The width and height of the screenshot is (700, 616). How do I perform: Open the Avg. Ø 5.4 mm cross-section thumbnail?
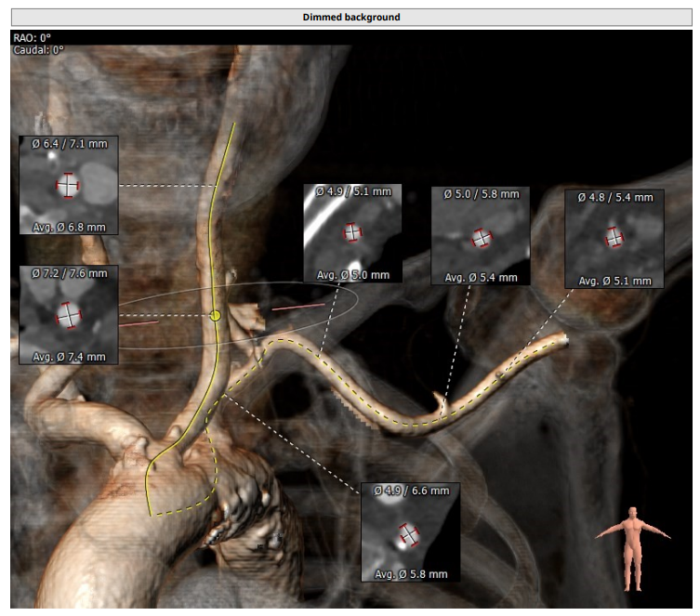[481, 236]
